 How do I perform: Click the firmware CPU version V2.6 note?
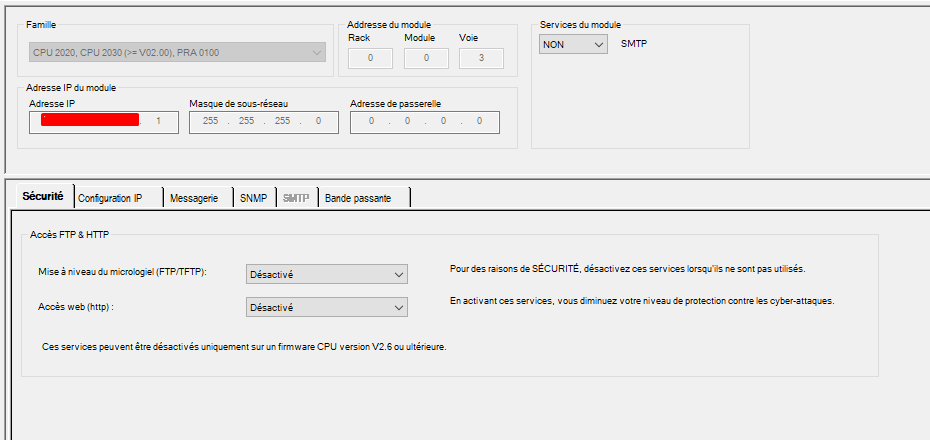[243, 347]
